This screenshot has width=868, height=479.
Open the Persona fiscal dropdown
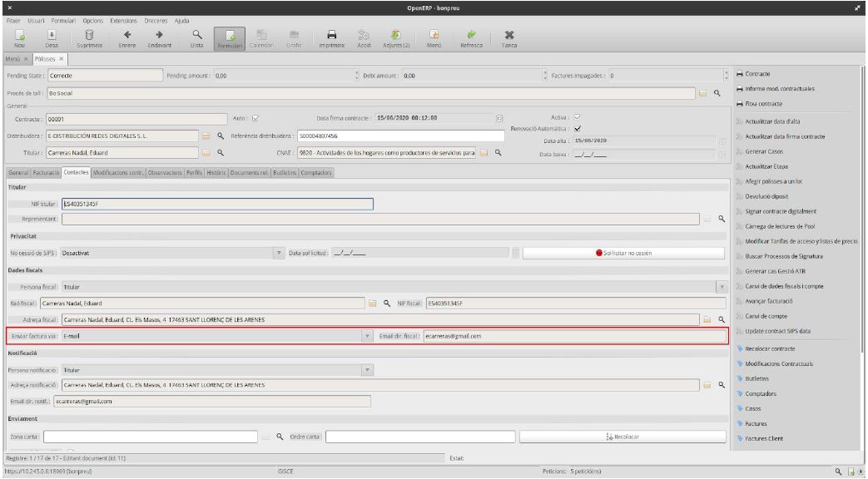pyautogui.click(x=720, y=286)
